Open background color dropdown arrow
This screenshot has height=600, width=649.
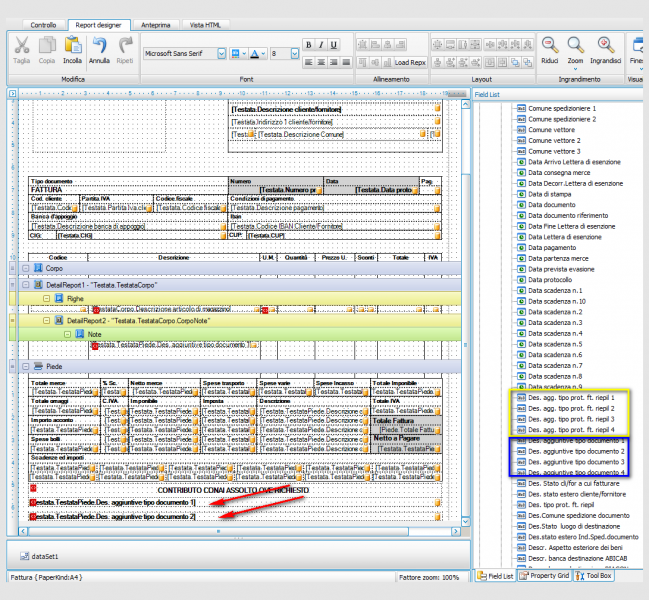tap(244, 53)
